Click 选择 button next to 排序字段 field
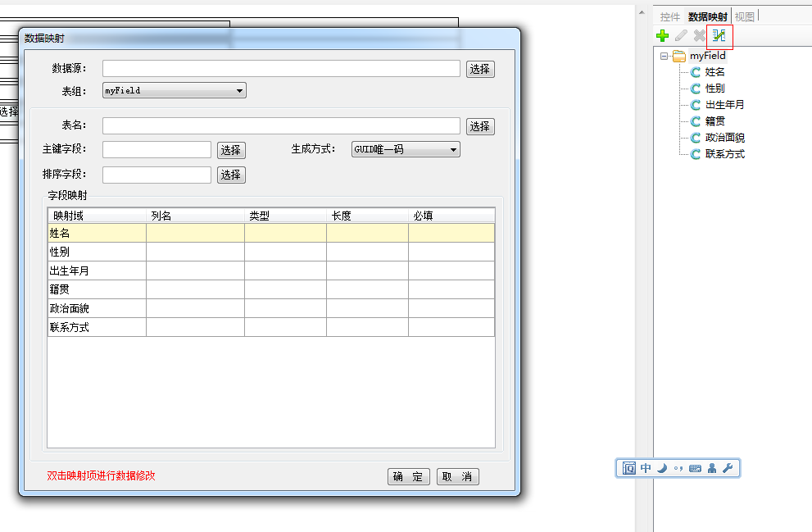This screenshot has height=532, width=812. coord(231,175)
